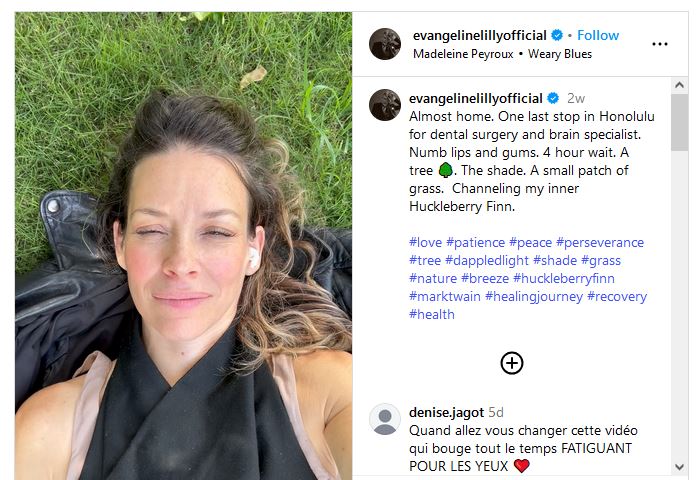Click the verified badge beside caption username

(553, 98)
